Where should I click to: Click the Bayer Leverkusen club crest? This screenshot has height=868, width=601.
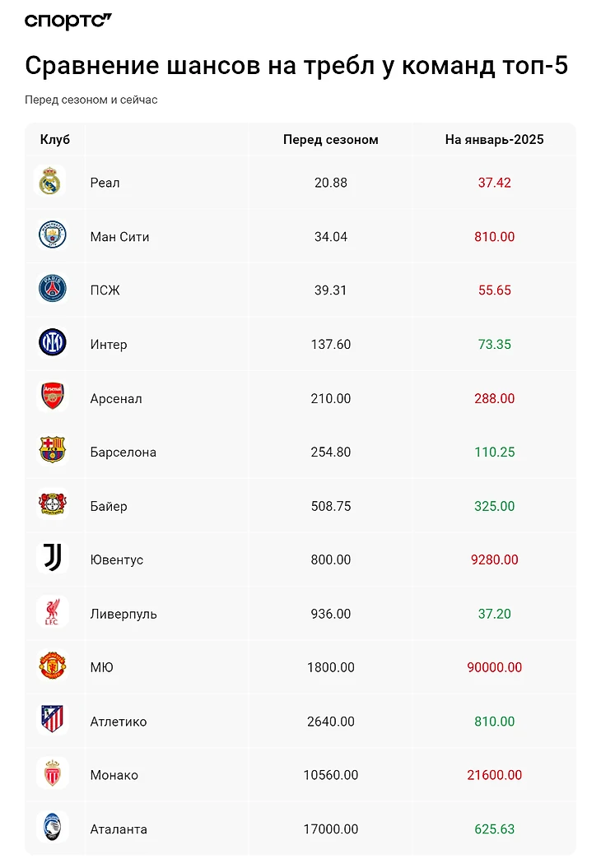tap(52, 505)
